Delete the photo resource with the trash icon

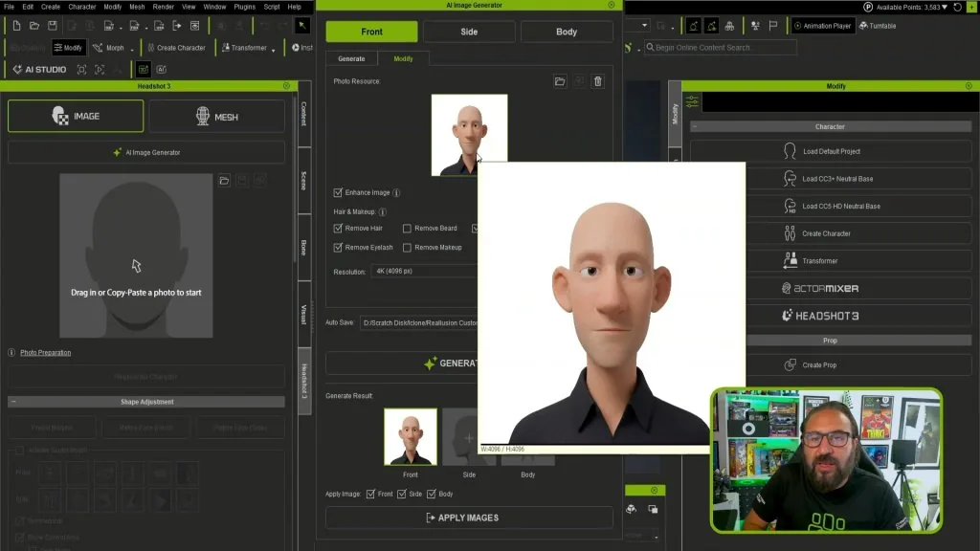tap(598, 81)
